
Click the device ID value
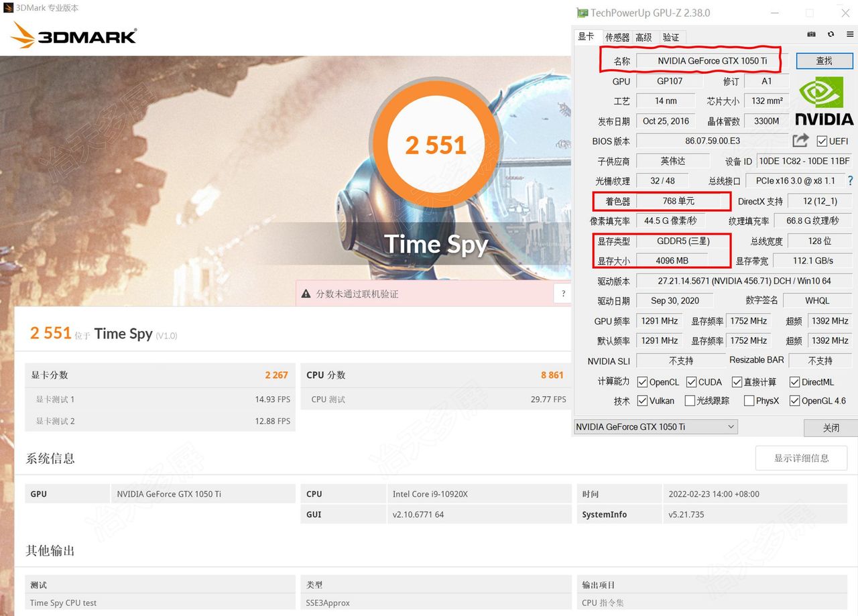pos(804,161)
